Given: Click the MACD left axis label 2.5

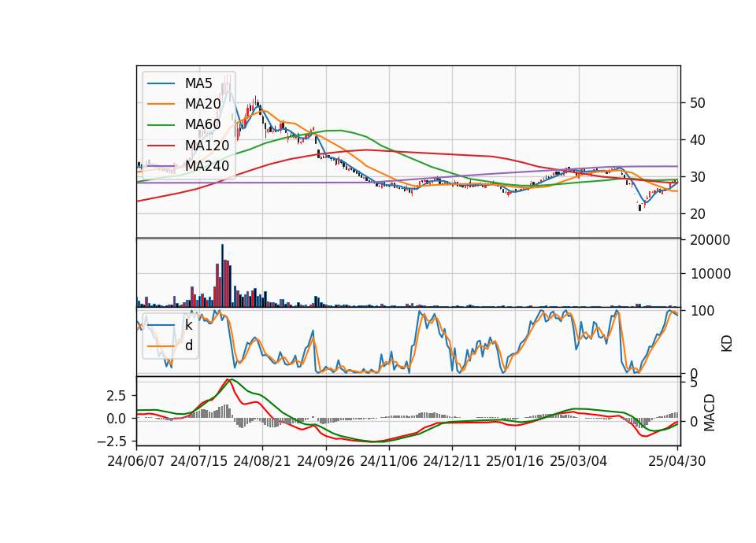Looking at the screenshot, I should coord(117,396).
